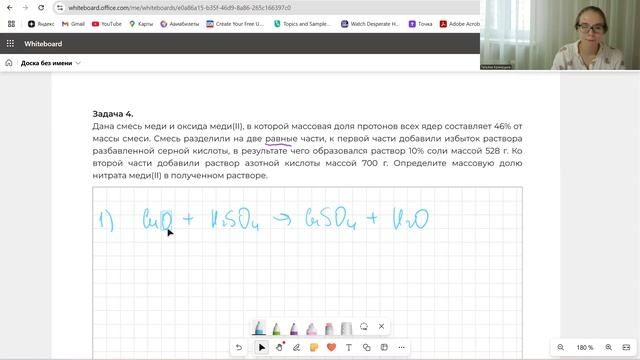Screen dimensions: 640x360
Task: Go to the whiteboard home page
Action: pyautogui.click(x=9, y=63)
